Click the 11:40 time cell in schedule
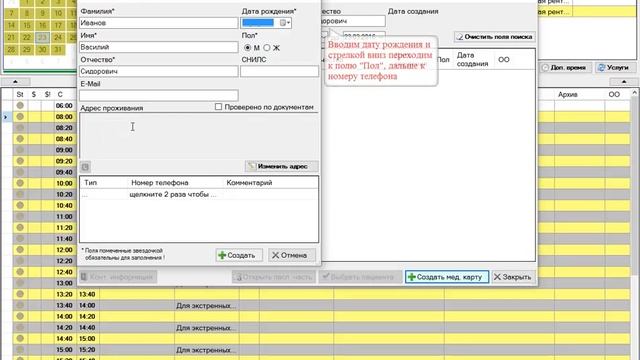Viewport: 640px width, 360px height. [64, 238]
